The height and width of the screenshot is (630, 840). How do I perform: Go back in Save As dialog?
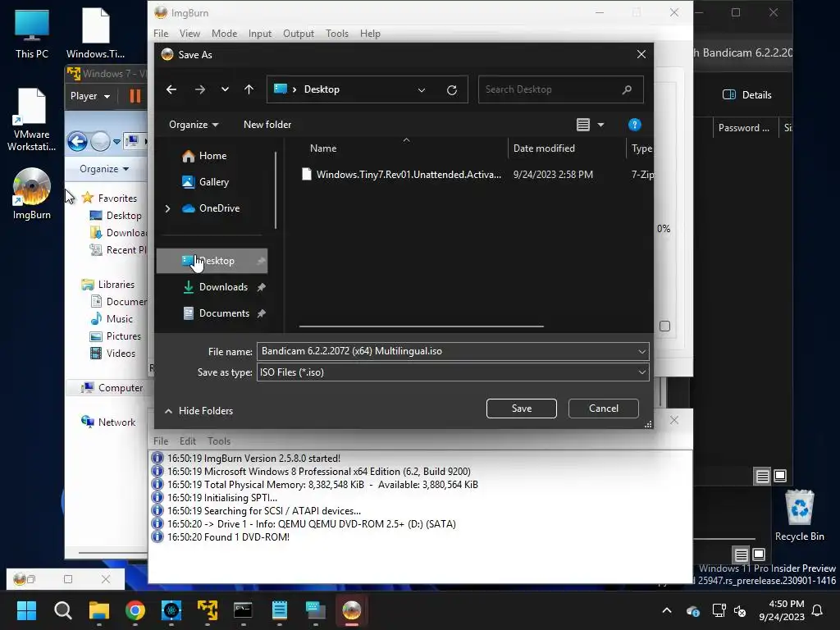point(171,89)
